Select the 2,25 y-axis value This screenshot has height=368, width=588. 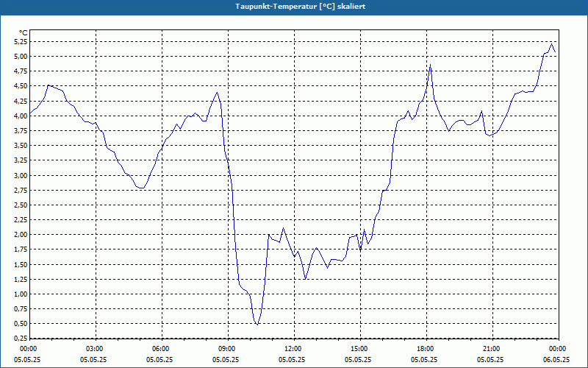point(20,220)
